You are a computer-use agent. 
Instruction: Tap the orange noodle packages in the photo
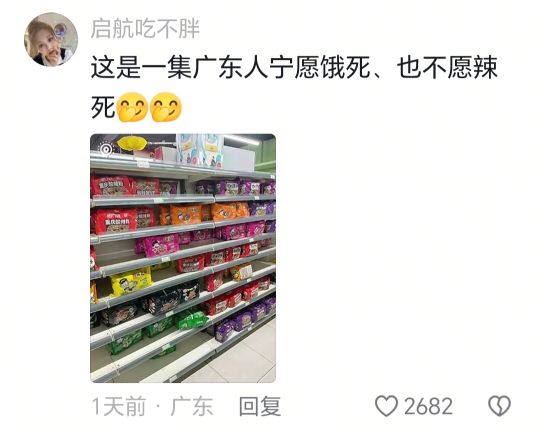click(203, 213)
